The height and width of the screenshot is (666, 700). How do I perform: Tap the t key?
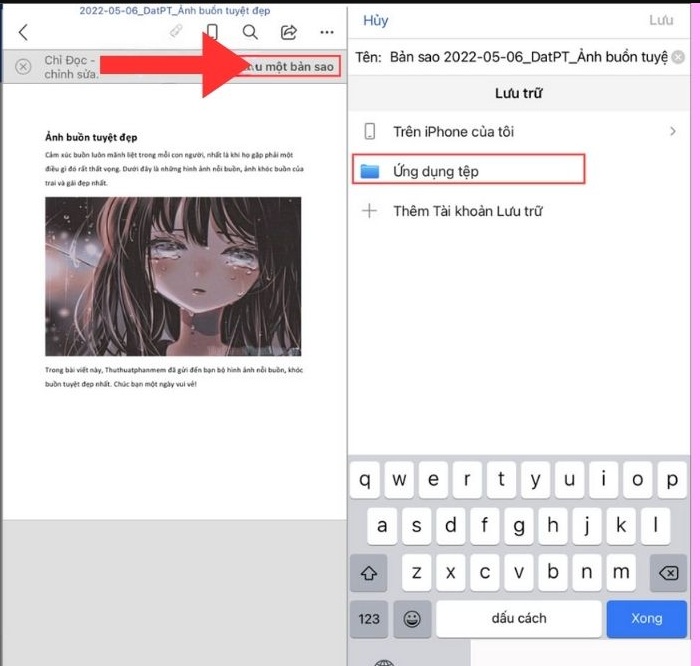click(501, 480)
